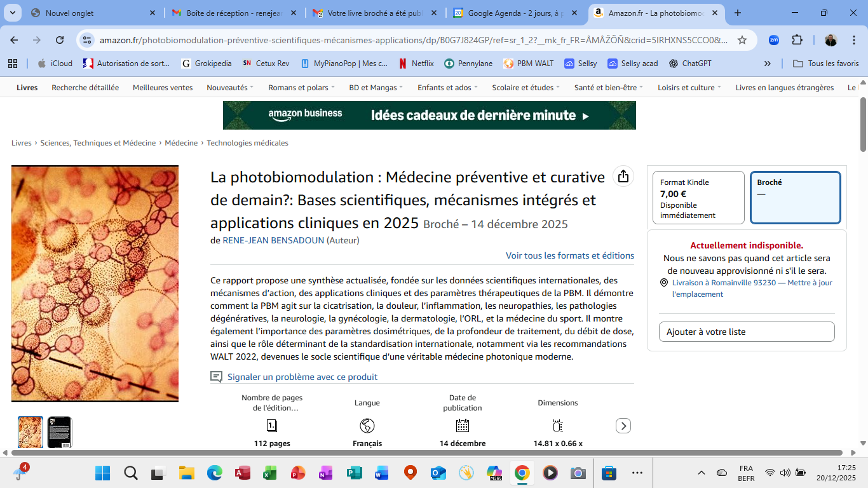Open the zoom extension icon
The height and width of the screenshot is (488, 868).
[773, 40]
